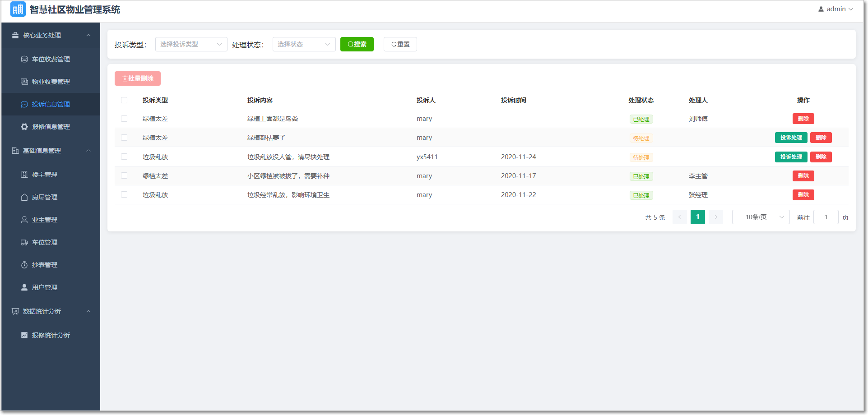Open 车位管理 menu item
The image size is (868, 415).
click(51, 242)
